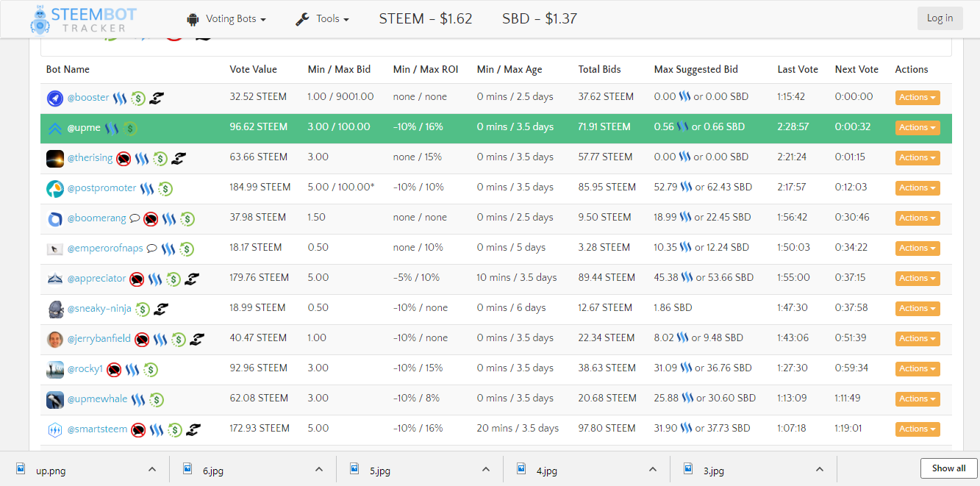Click the Next Vote column header

(856, 69)
